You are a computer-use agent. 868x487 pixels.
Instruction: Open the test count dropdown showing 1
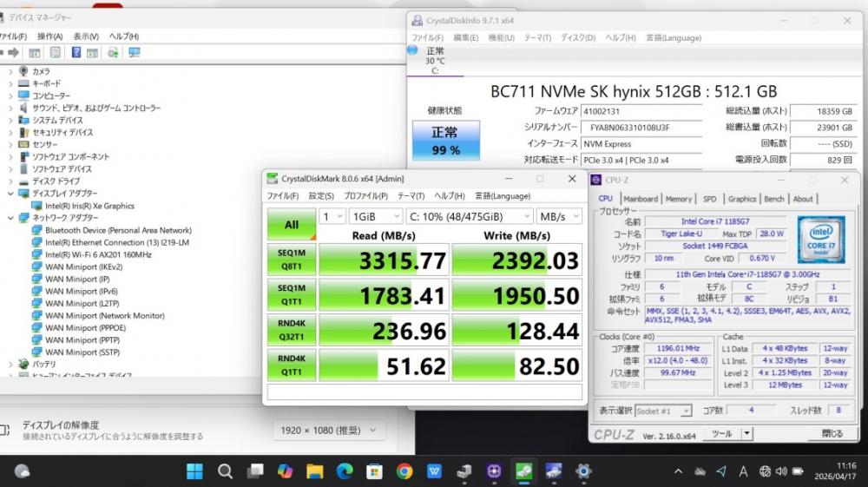332,216
